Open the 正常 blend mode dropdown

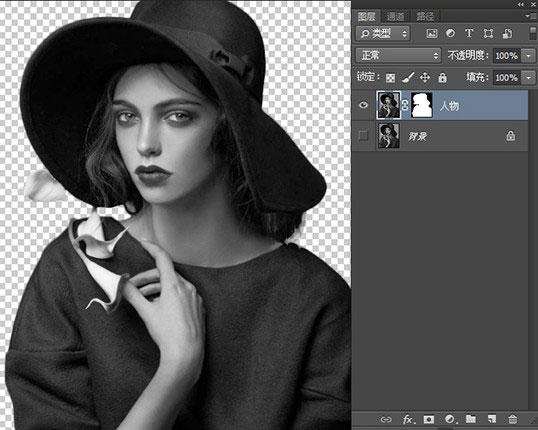[x=398, y=55]
